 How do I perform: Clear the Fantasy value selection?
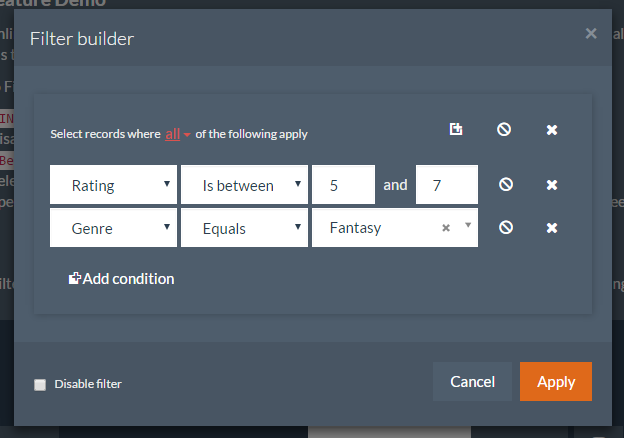point(446,228)
